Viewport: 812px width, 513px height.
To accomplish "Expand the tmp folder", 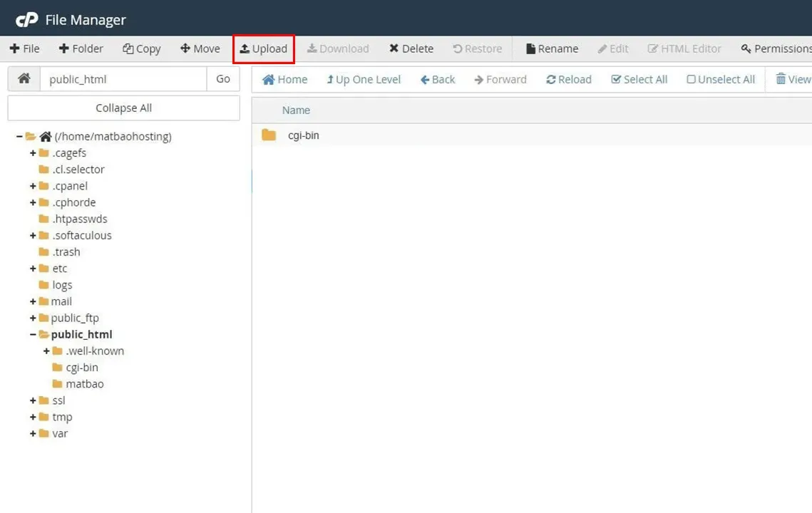I will click(33, 418).
